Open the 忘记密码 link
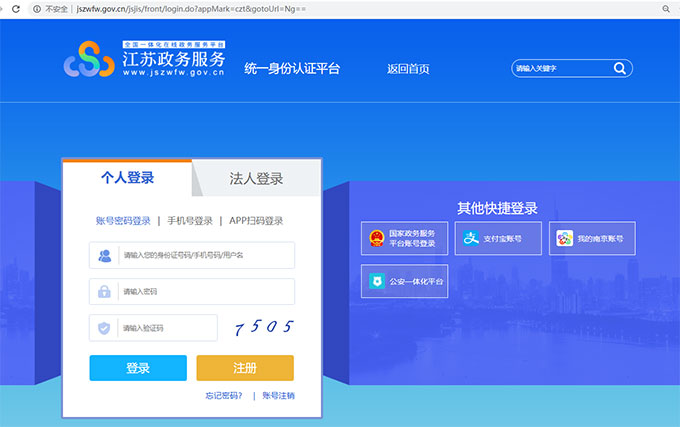 [223, 396]
